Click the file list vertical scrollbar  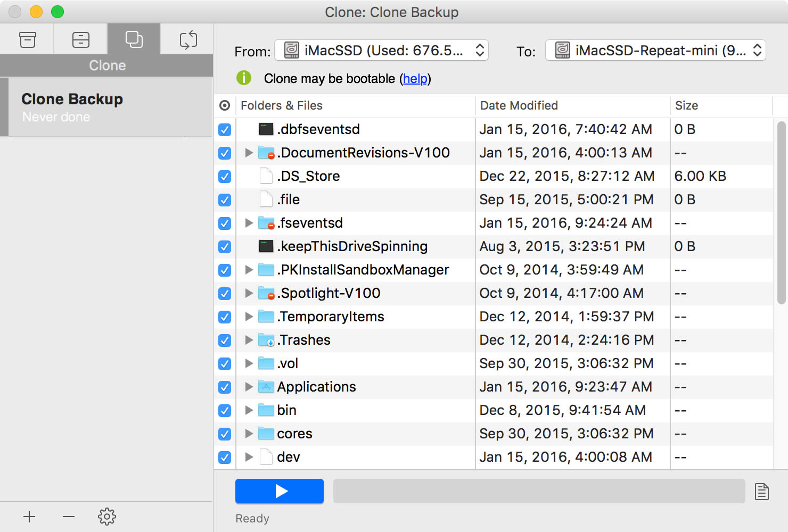[x=781, y=213]
